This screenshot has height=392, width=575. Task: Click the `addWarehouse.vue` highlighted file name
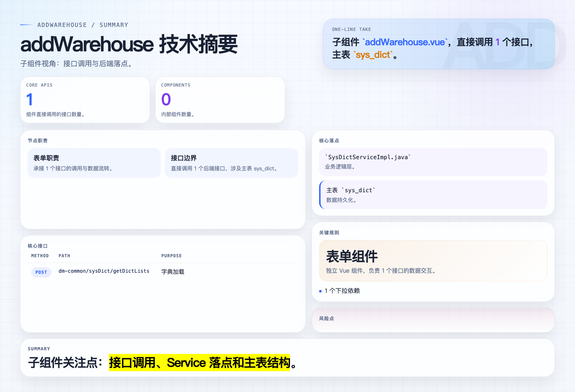point(405,42)
